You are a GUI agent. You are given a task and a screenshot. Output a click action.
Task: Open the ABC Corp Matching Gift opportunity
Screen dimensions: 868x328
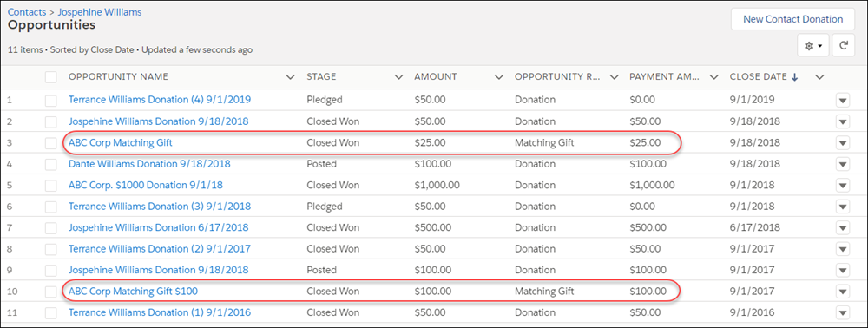121,142
